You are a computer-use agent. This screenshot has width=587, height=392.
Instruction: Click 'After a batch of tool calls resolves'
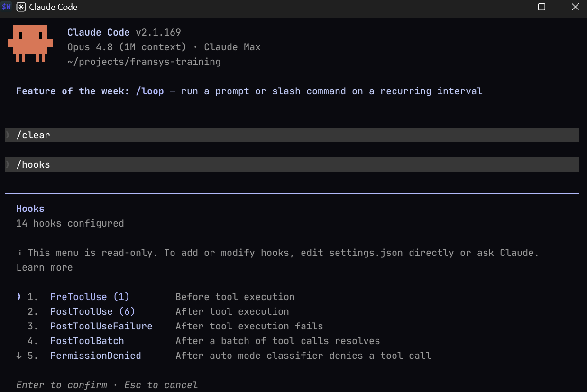pos(278,341)
